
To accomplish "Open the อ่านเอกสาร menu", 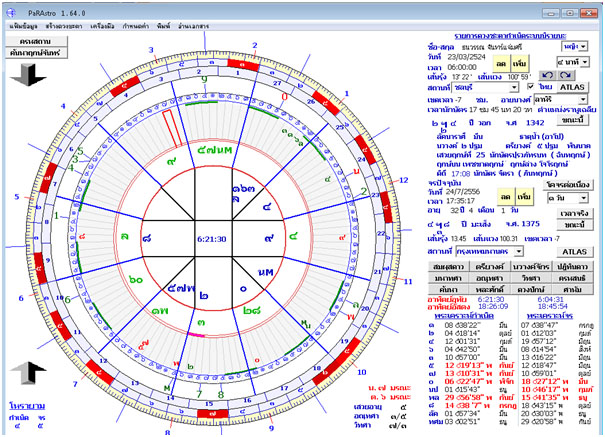I will [193, 26].
